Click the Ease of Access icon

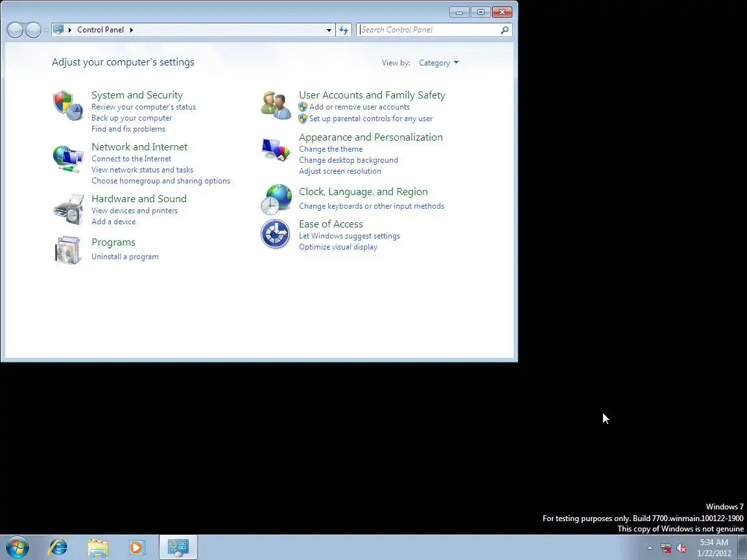point(276,234)
